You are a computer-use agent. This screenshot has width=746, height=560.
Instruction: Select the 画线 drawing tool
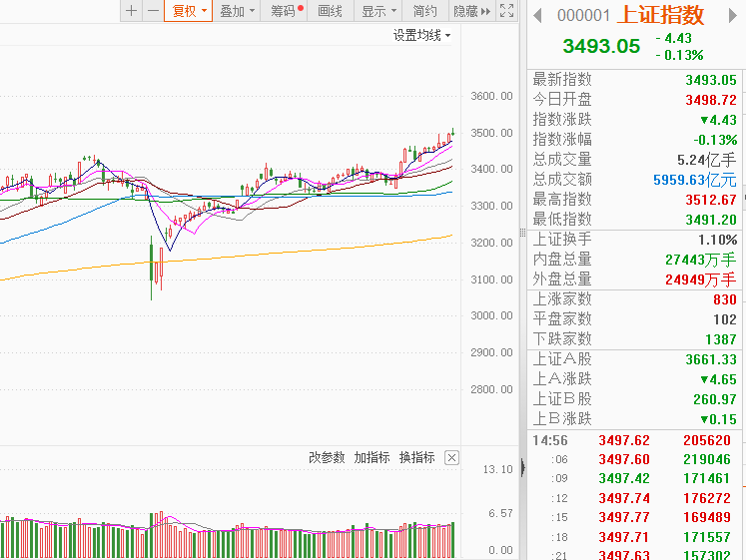tap(330, 11)
